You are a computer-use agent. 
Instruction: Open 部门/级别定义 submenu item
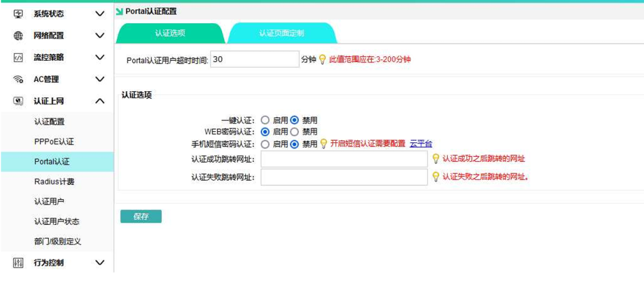pyautogui.click(x=58, y=242)
